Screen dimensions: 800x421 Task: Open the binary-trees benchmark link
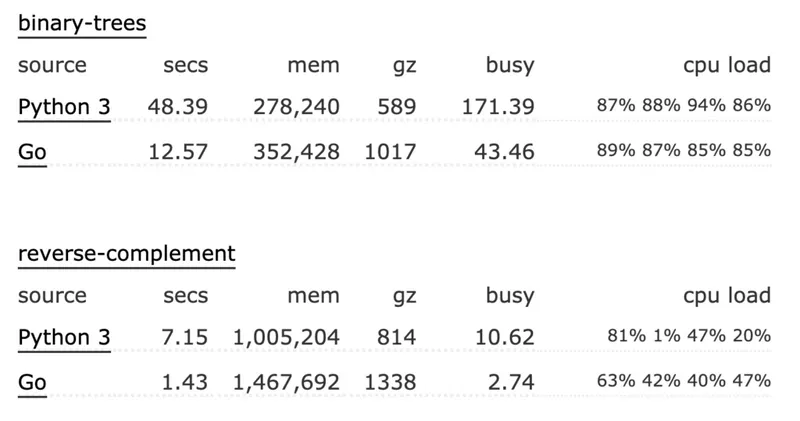82,24
